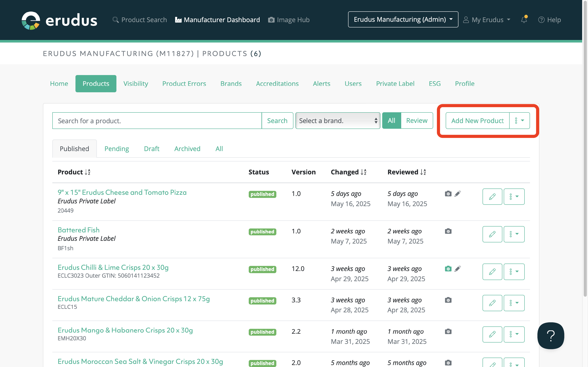Click camera icon for Cheese and Tomato Pizza
This screenshot has width=588, height=367.
click(448, 194)
